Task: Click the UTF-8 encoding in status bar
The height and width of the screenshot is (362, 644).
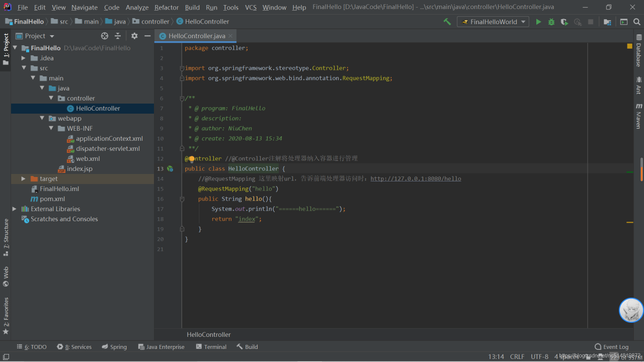Action: (x=539, y=356)
